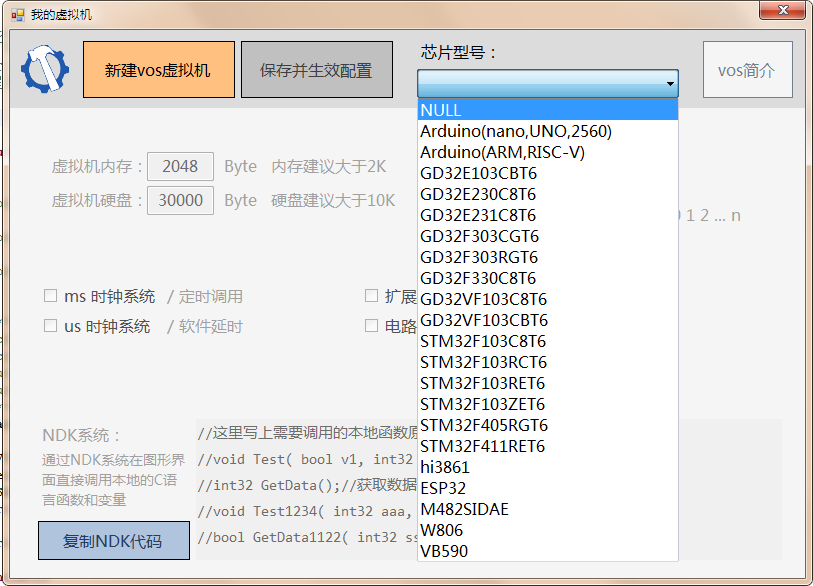Select GD32F303CGT6 chip

pyautogui.click(x=548, y=236)
